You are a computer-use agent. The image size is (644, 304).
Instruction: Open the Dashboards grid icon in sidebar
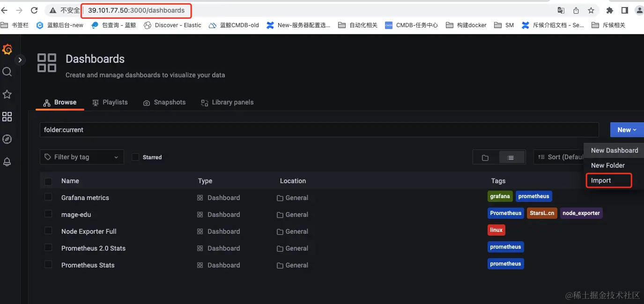(x=7, y=117)
